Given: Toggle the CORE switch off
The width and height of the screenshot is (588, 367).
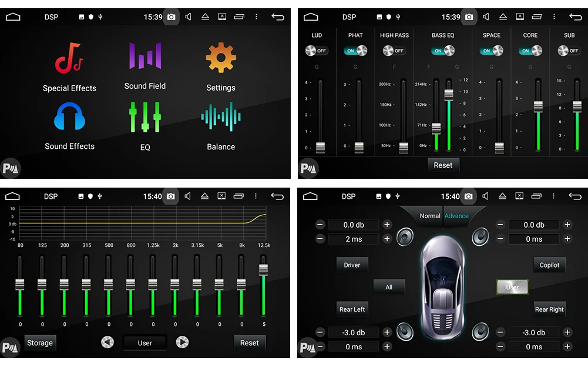Looking at the screenshot, I should pos(530,51).
